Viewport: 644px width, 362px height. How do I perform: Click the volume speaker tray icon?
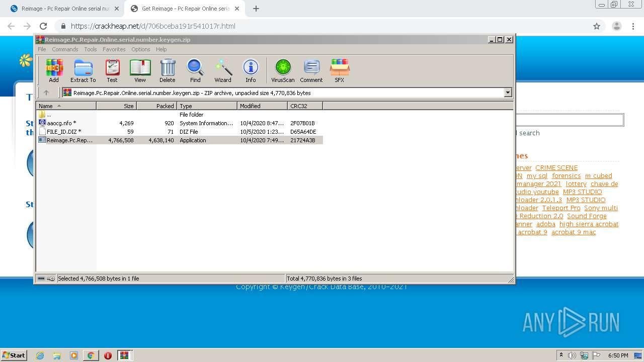tap(572, 355)
